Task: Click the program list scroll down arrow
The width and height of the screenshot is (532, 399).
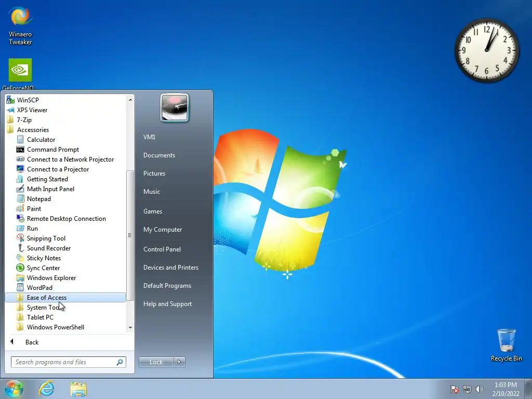Action: [x=130, y=328]
